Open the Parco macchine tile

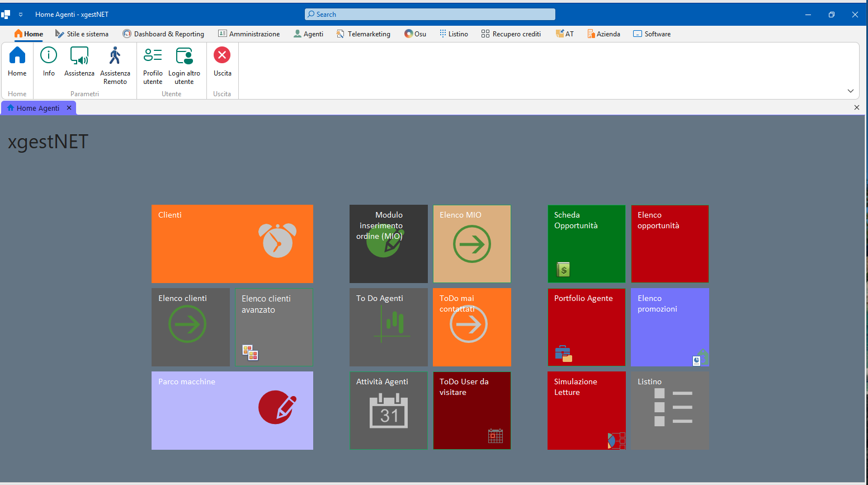tap(232, 411)
